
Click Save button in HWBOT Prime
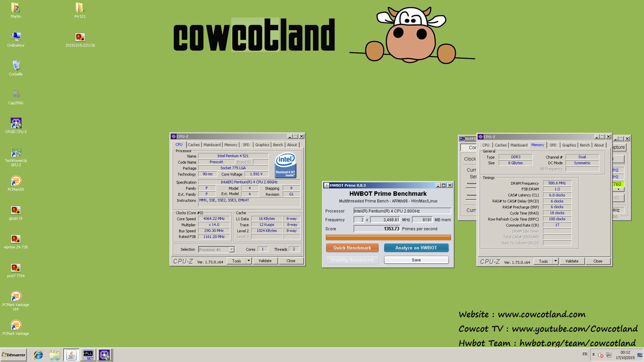point(416,260)
